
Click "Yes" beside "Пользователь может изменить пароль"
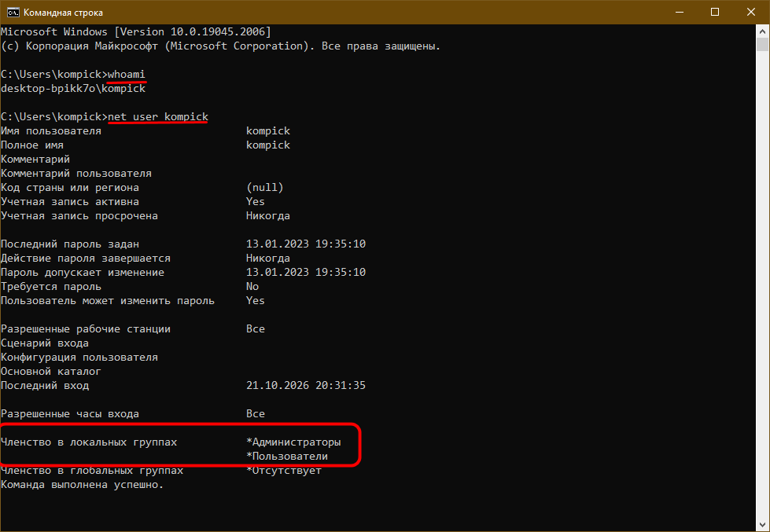tap(256, 301)
